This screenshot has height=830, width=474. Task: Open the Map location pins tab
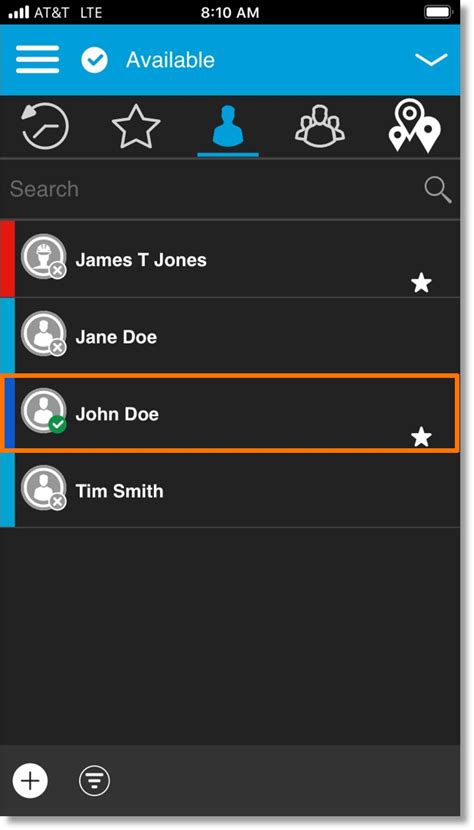tap(414, 126)
